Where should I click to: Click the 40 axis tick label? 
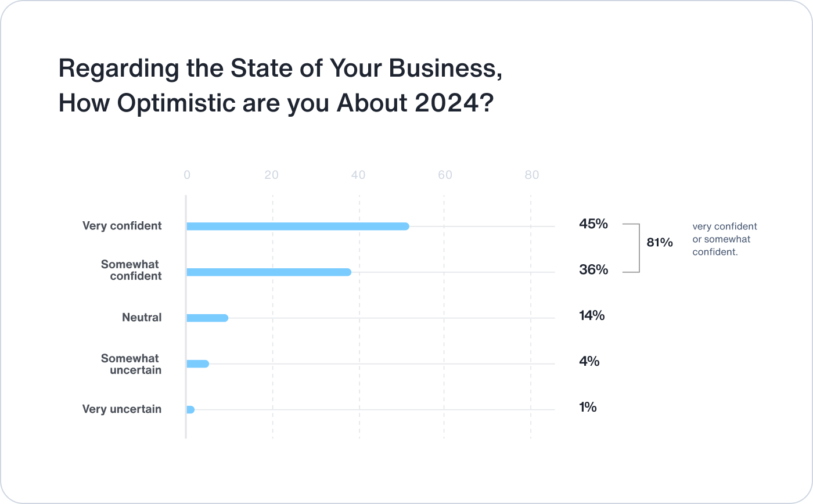358,175
